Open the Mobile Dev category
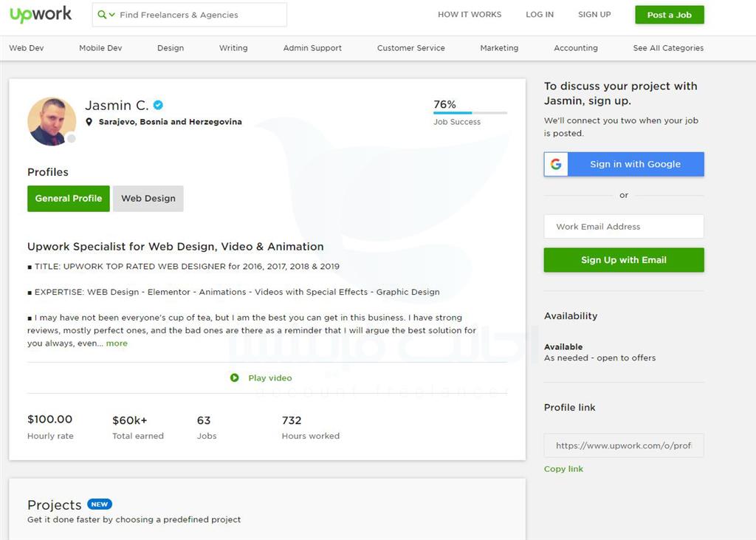 pyautogui.click(x=100, y=48)
